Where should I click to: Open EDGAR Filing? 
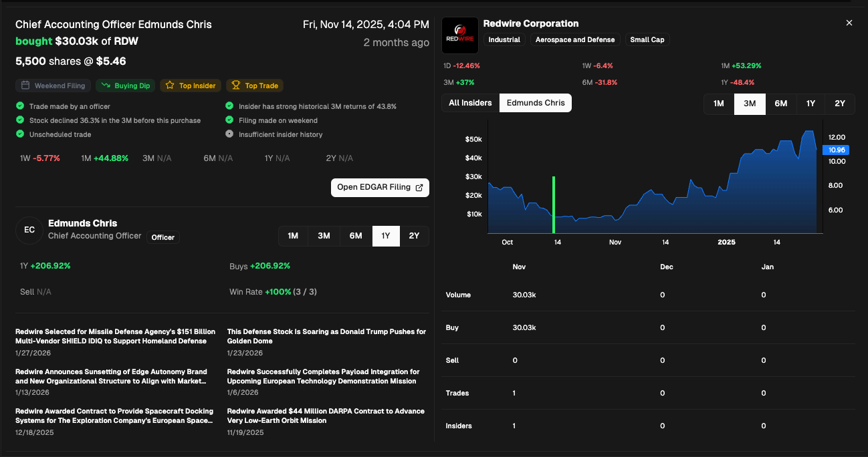[380, 187]
